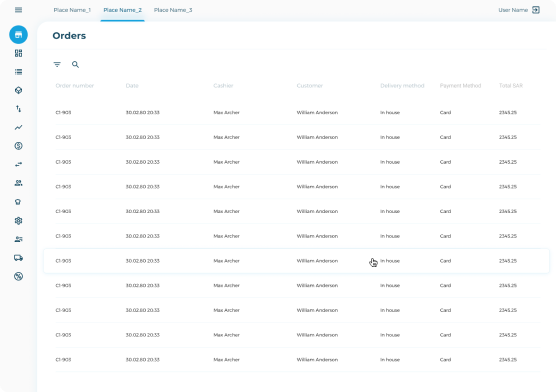Screen dimensions: 556x392
Task: Open the up-down arrows icon in sidebar
Action: click(x=18, y=109)
